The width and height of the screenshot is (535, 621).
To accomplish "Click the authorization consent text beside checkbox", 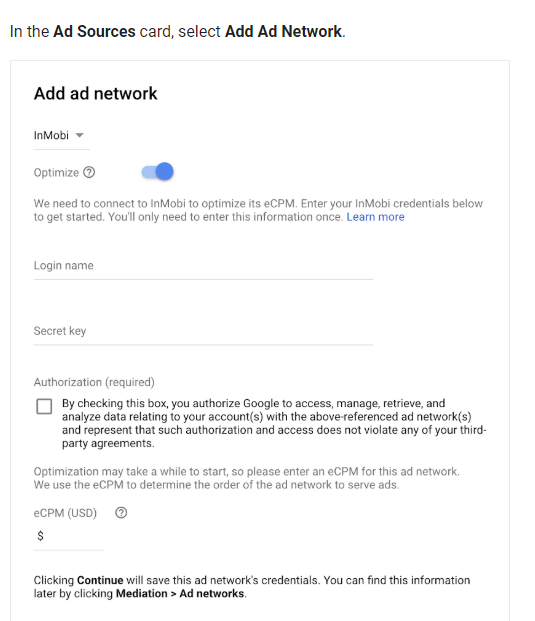I will 274,423.
